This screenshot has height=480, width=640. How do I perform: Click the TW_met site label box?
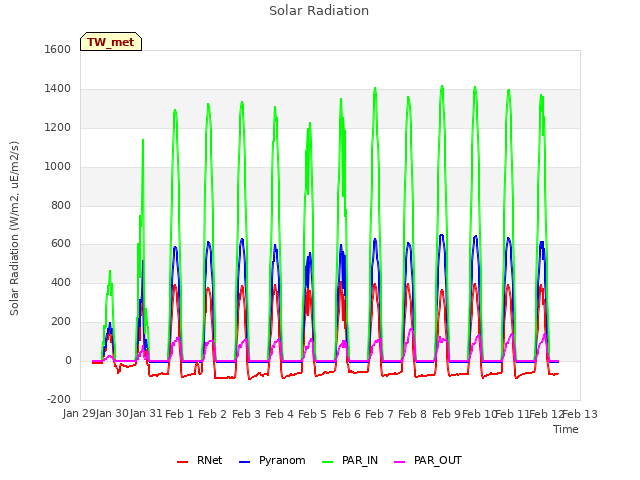(111, 42)
